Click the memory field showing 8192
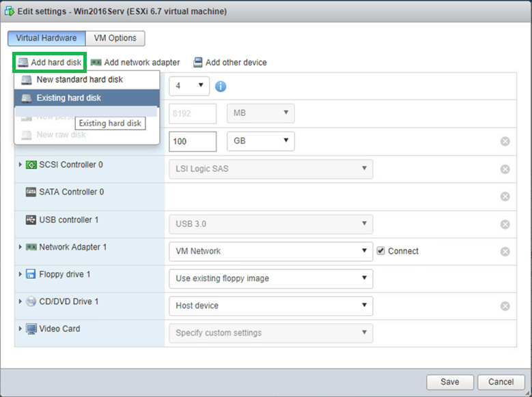The image size is (532, 397). 193,113
